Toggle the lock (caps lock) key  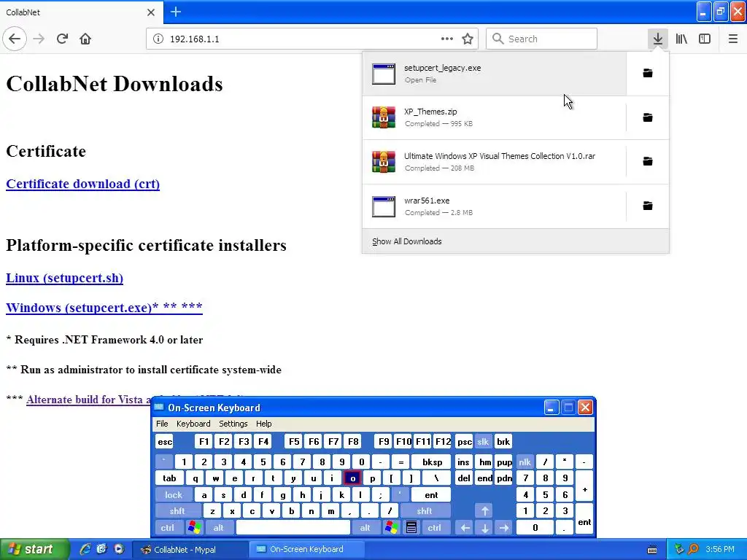point(174,495)
